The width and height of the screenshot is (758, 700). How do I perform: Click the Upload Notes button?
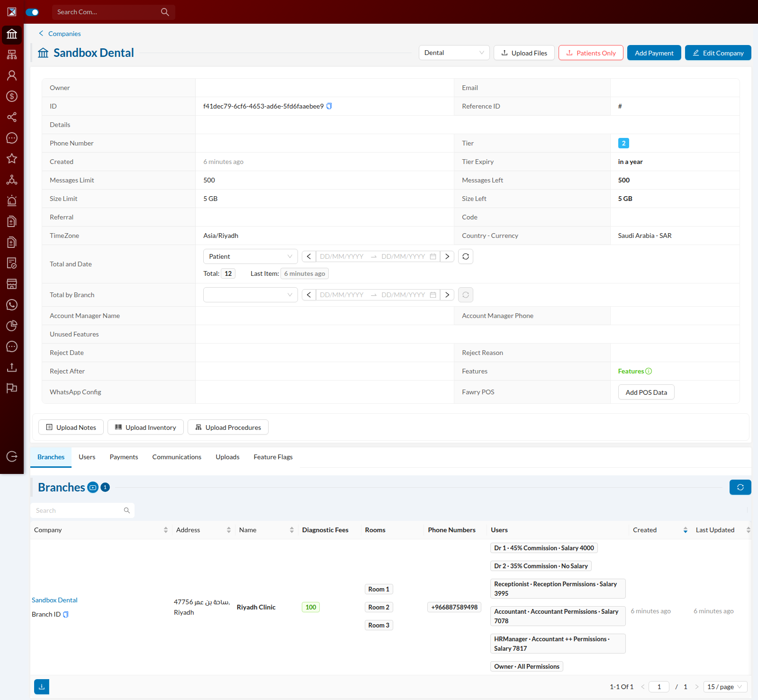(x=71, y=427)
